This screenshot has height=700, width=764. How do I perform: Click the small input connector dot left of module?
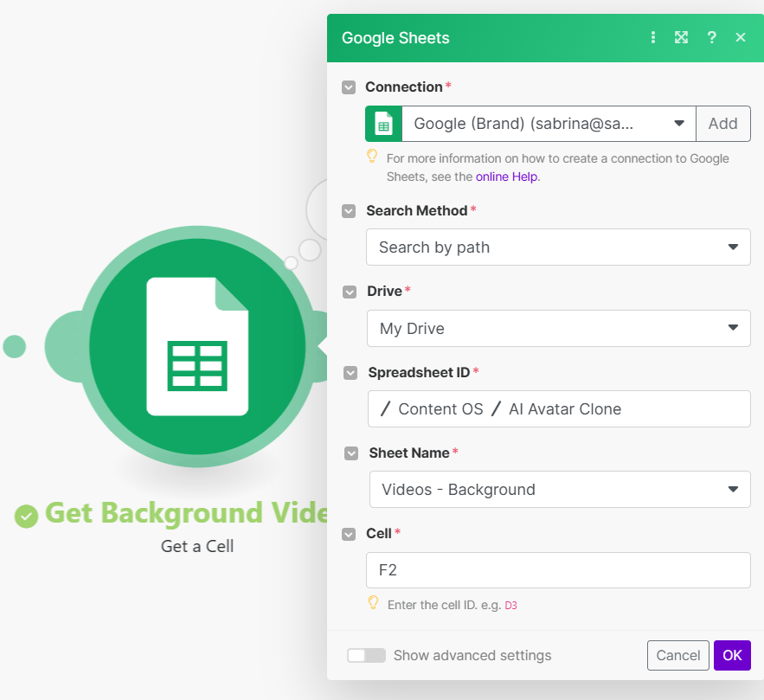(14, 346)
